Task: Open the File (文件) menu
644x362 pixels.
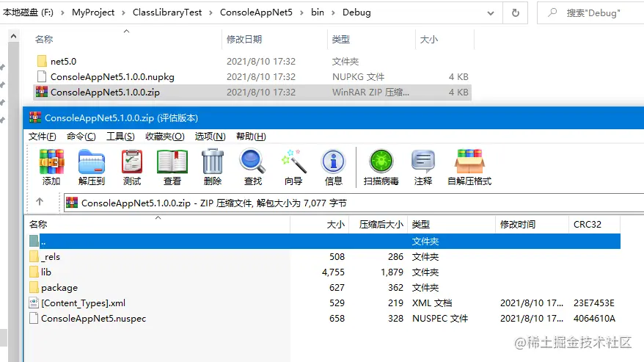Action: coord(42,136)
